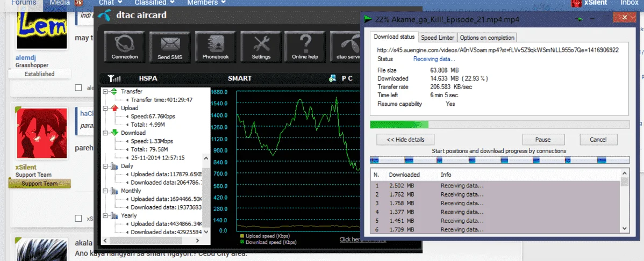Select '25-11-2014 12:57:15' tree row

pos(158,157)
